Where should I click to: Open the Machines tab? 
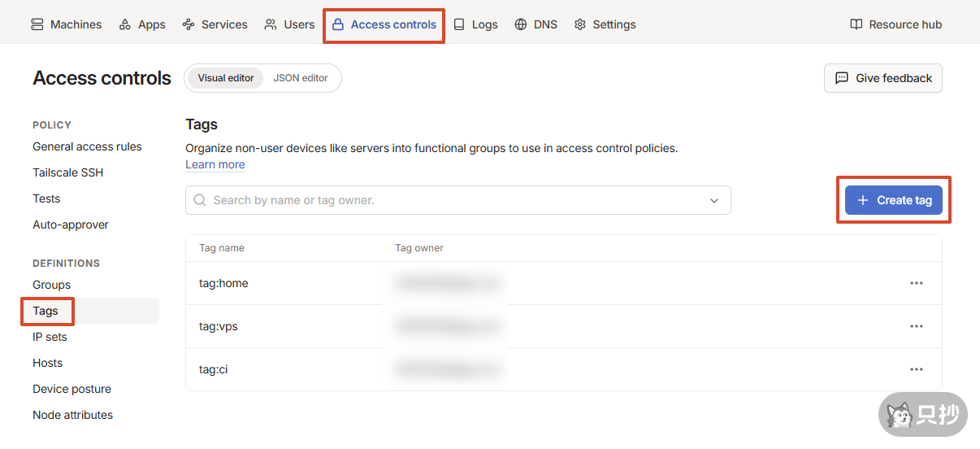pos(67,24)
